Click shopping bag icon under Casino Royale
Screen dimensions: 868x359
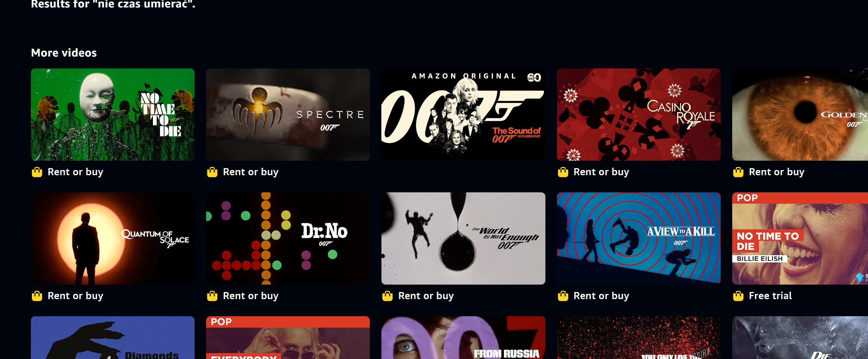coord(563,172)
